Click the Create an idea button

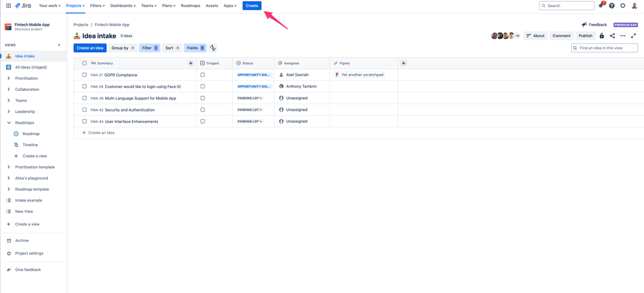click(90, 48)
